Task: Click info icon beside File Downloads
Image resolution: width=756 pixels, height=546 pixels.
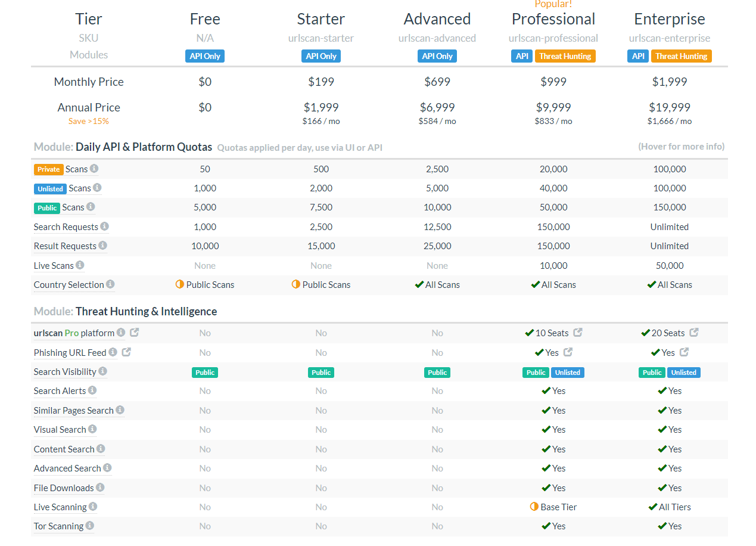Action: 100,488
